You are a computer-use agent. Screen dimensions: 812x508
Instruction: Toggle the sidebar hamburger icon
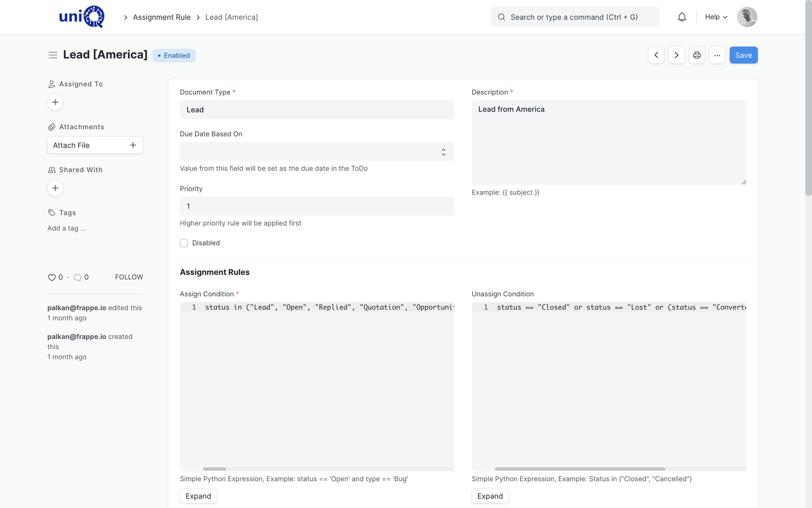53,55
